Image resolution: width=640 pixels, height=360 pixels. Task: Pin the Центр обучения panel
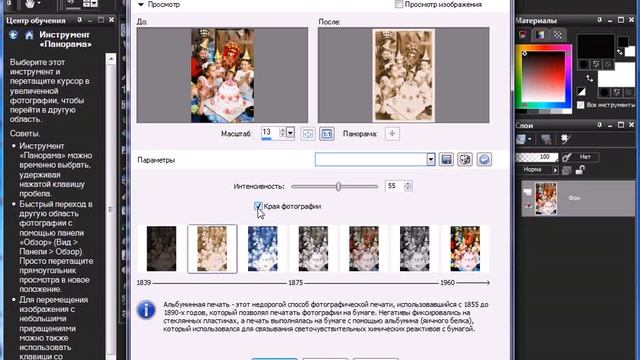tap(79, 20)
